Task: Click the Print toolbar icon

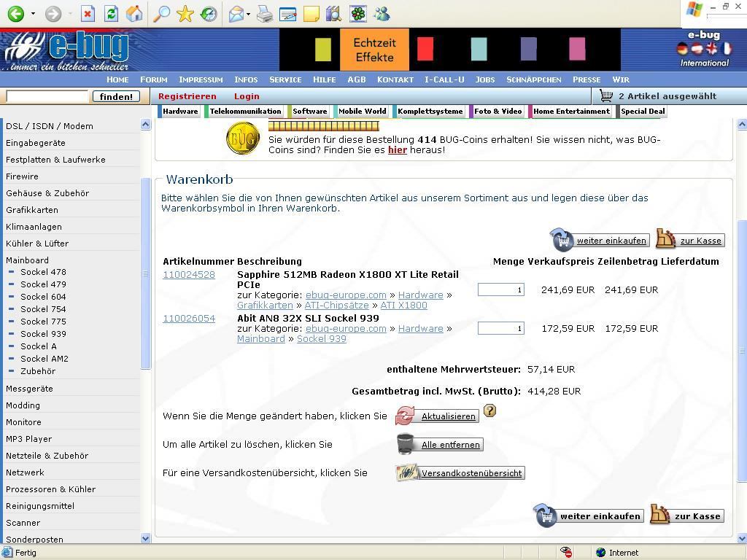Action: point(264,15)
